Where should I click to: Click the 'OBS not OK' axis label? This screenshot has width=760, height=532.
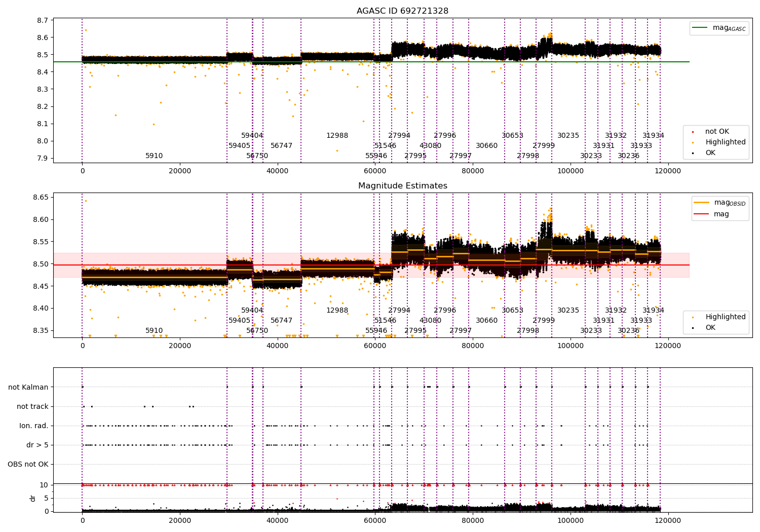pos(28,464)
